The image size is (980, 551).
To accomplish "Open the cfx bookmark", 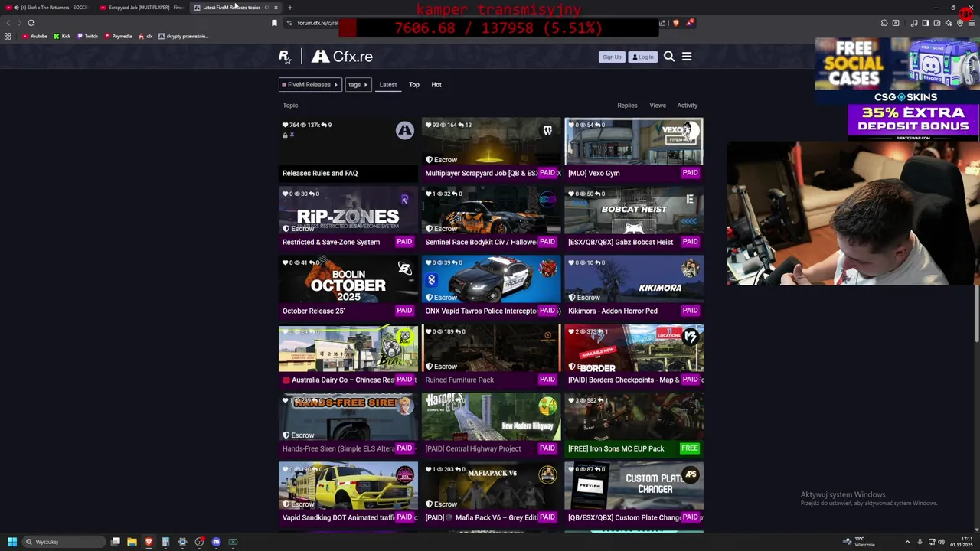I will (145, 36).
